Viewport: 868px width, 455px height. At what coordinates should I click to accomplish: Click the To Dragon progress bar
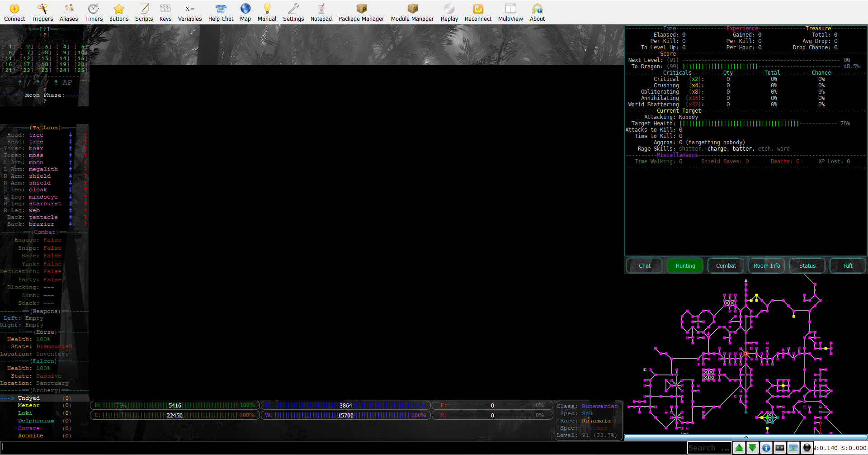click(x=762, y=66)
